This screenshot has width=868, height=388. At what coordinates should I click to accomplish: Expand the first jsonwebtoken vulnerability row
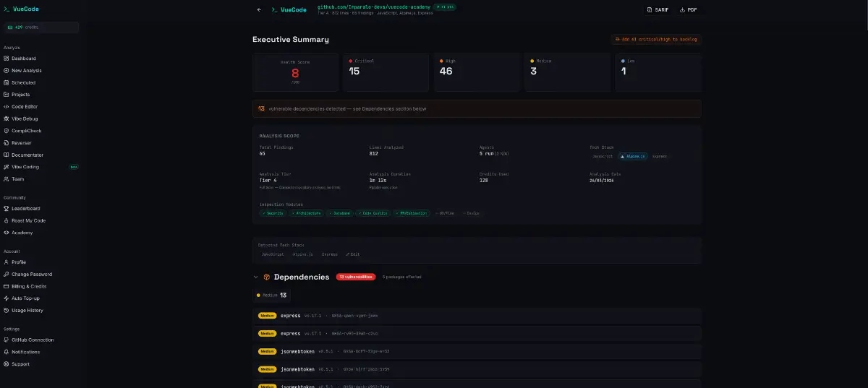pos(477,350)
